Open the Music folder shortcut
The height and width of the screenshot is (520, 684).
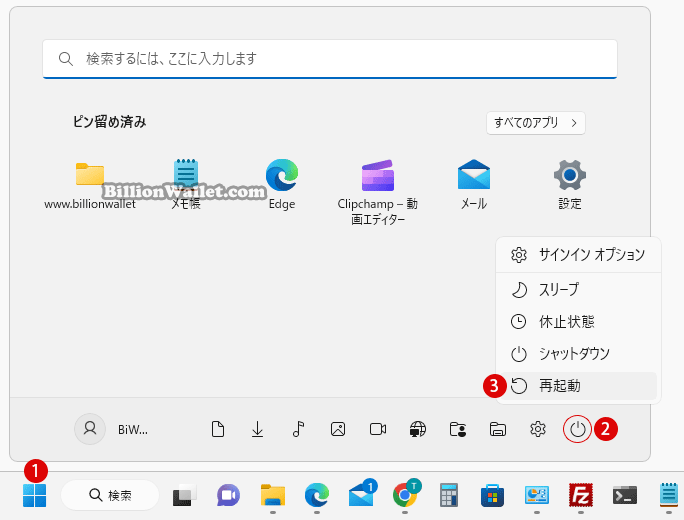point(298,429)
